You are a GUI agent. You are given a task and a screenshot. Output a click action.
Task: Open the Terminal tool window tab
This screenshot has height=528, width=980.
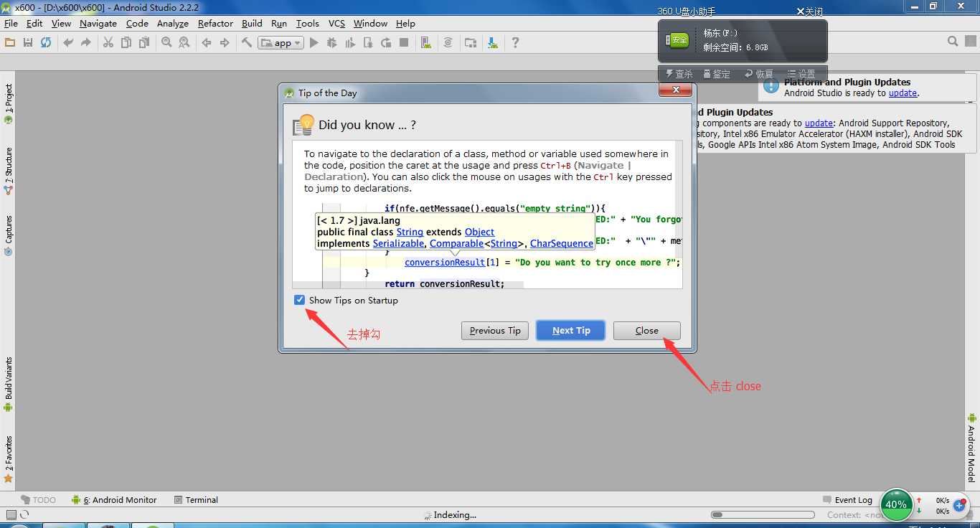(x=196, y=500)
